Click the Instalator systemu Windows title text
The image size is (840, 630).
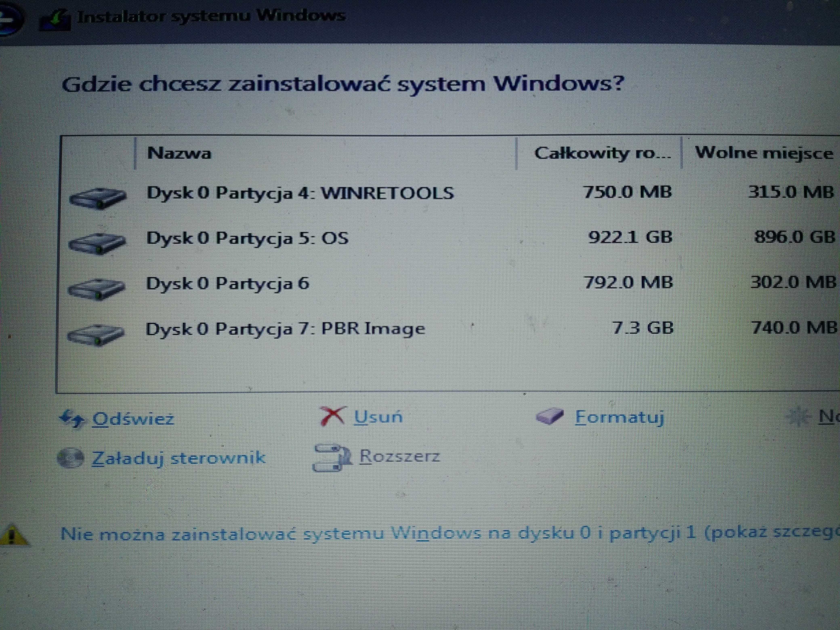(211, 16)
